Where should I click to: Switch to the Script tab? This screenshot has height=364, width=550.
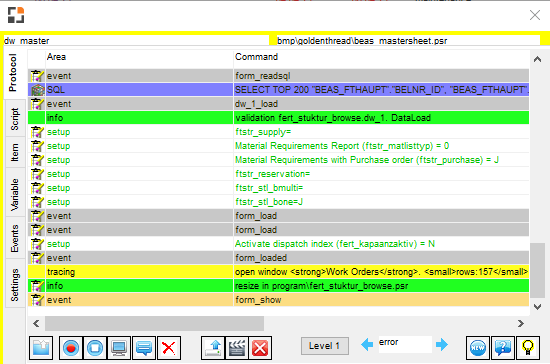pos(14,119)
